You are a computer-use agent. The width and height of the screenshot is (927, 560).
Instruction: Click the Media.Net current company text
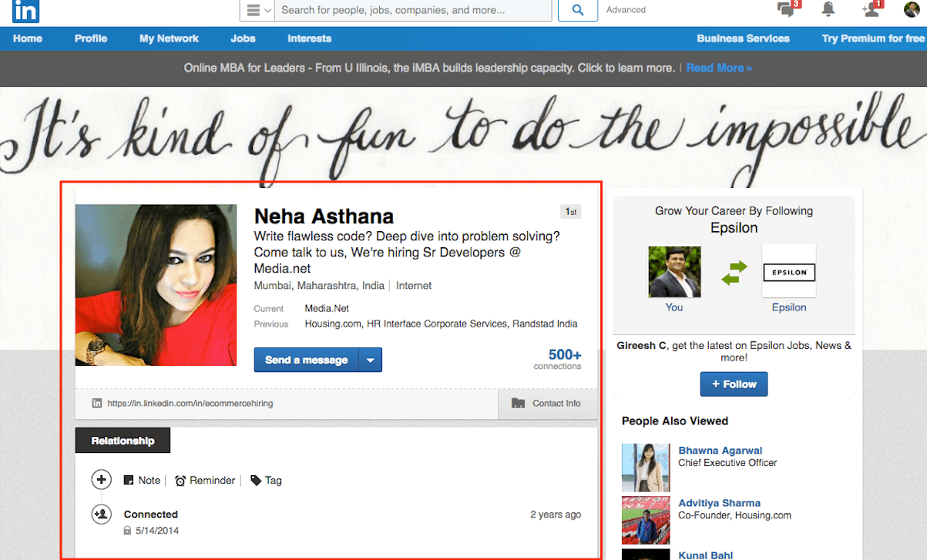pyautogui.click(x=327, y=308)
